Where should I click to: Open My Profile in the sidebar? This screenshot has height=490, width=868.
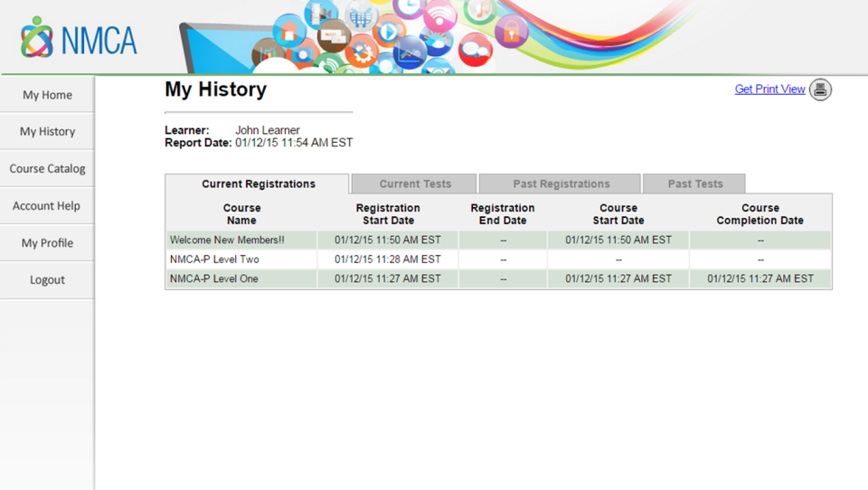pyautogui.click(x=47, y=242)
